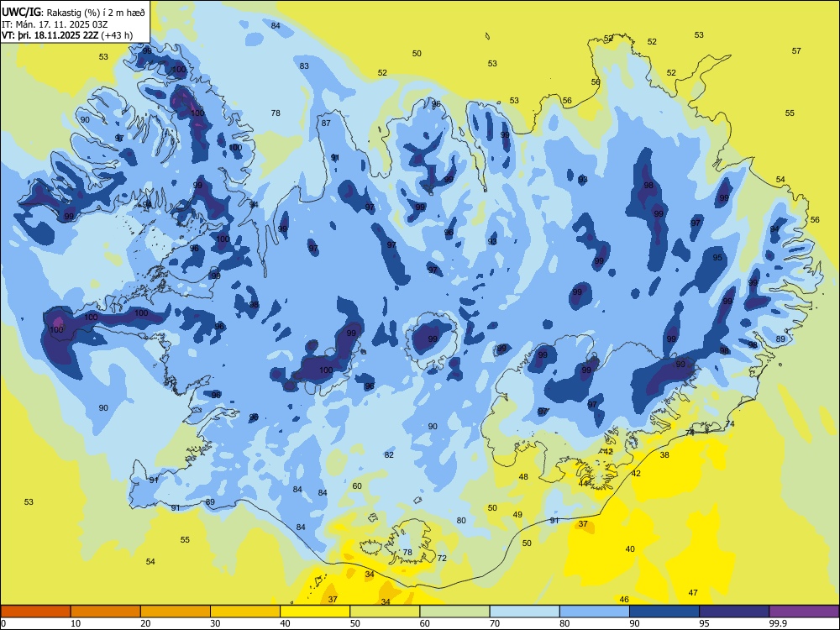Click the humidity value '87' on the map

(326, 123)
